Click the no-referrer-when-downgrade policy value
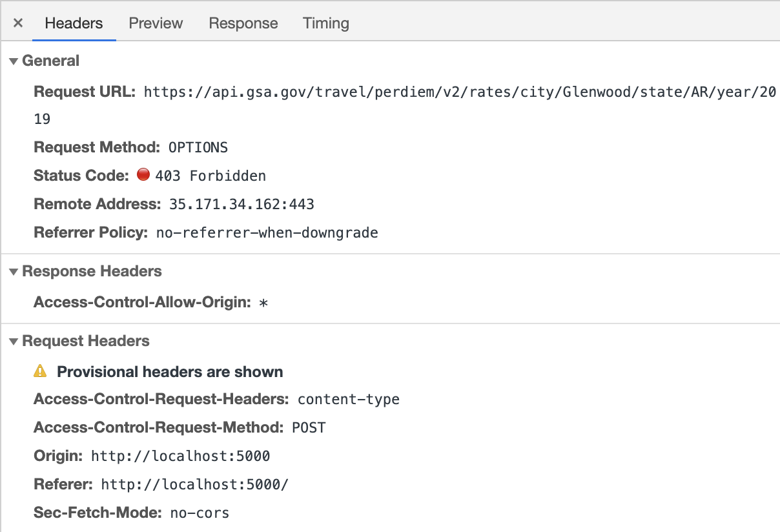Viewport: 780px width, 532px height. point(267,232)
